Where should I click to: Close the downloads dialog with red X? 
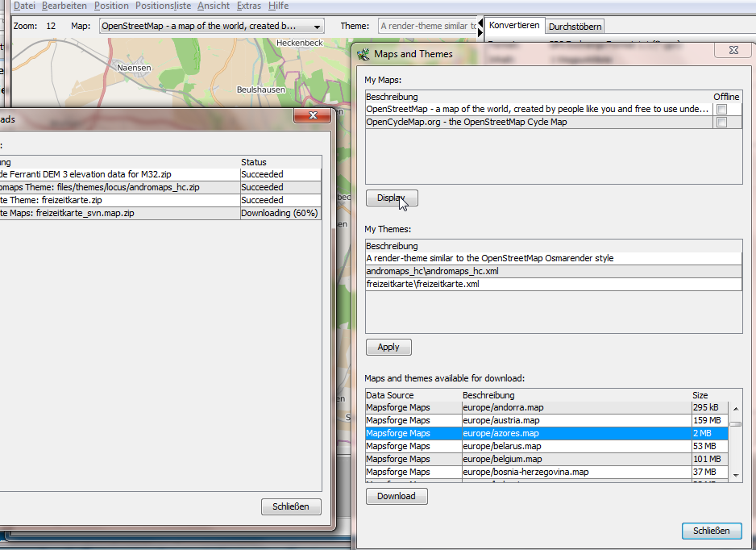pyautogui.click(x=313, y=115)
